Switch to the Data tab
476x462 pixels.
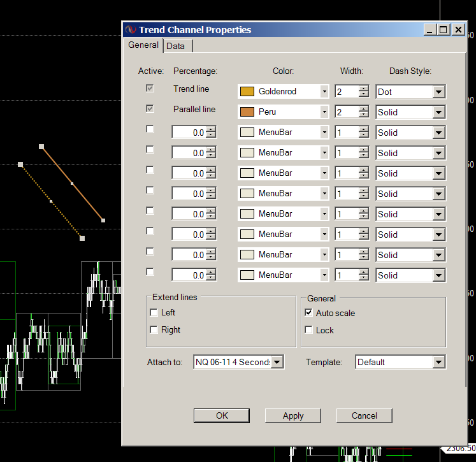point(176,46)
